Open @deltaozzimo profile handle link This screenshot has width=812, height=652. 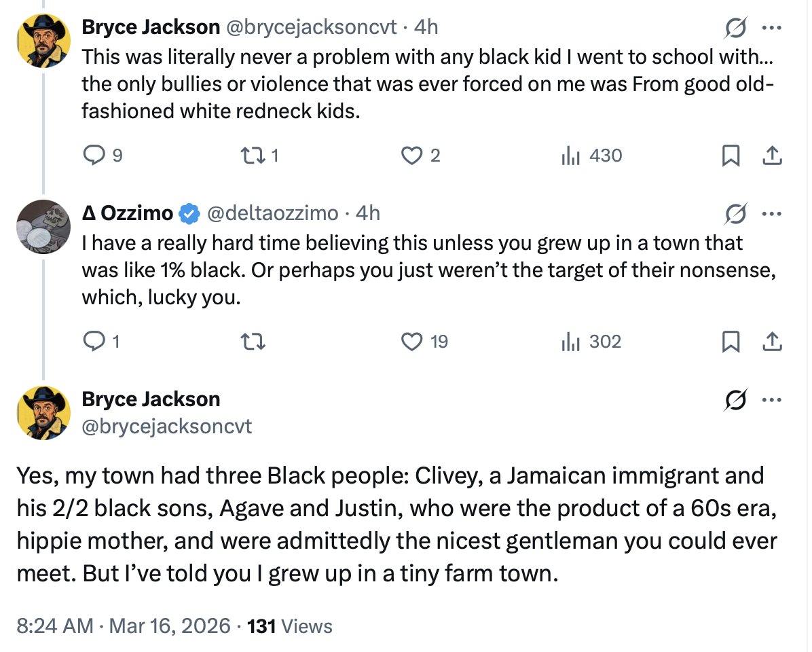click(x=272, y=213)
